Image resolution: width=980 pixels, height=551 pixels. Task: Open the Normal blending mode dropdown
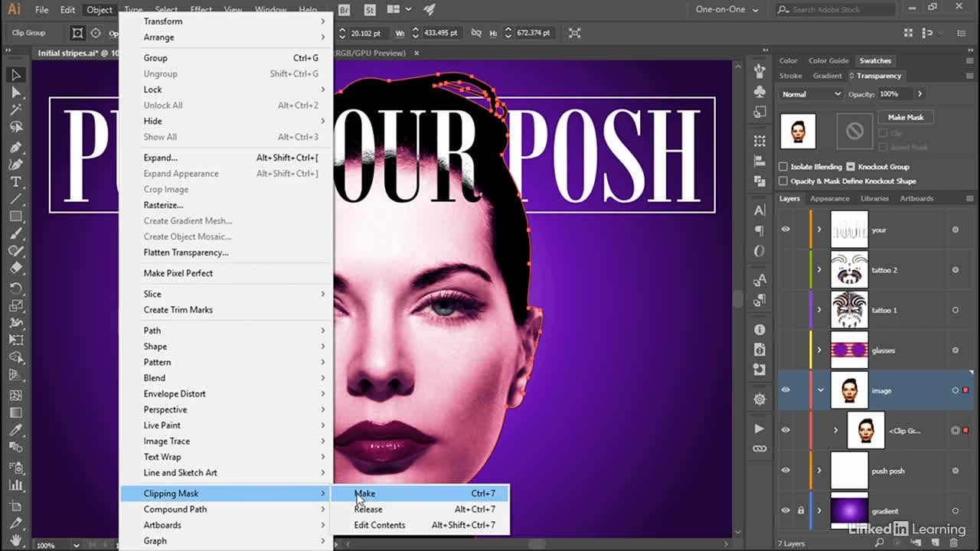click(x=811, y=94)
